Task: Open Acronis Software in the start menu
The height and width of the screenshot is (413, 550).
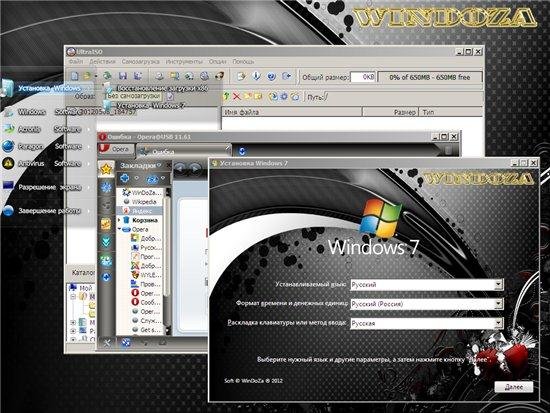Action: (47, 129)
